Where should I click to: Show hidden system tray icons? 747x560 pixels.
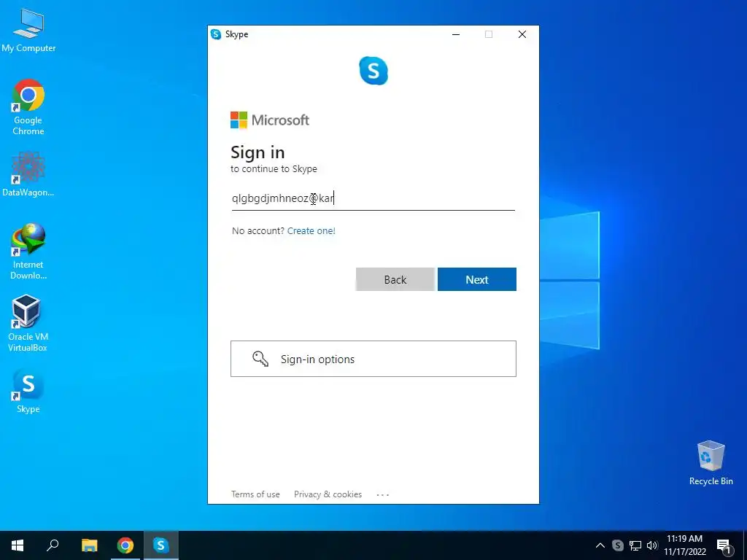(600, 545)
